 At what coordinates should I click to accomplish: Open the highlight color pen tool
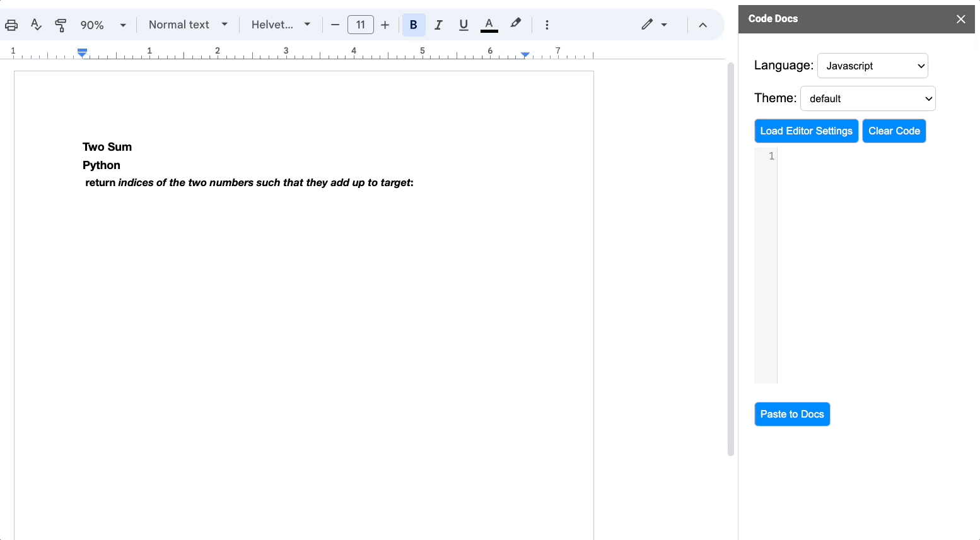click(x=516, y=24)
